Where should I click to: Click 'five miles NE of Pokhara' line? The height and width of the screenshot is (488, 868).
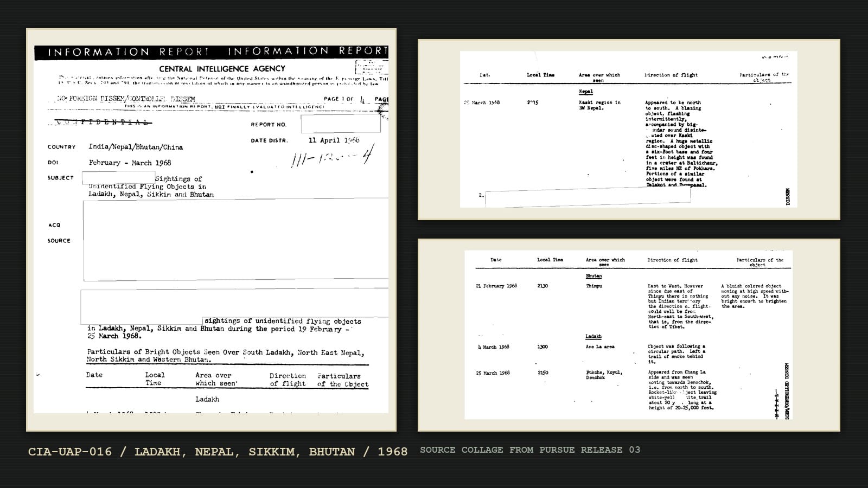click(680, 169)
